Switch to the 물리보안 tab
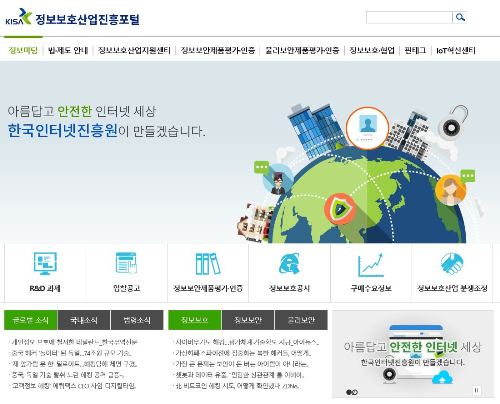Image resolution: width=500 pixels, height=404 pixels. tap(301, 320)
